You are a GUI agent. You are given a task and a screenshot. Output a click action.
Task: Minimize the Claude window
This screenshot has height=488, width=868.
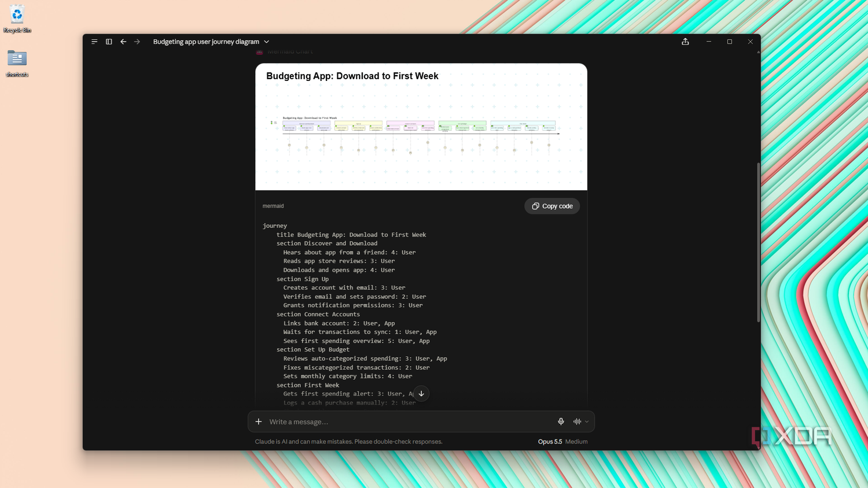709,42
